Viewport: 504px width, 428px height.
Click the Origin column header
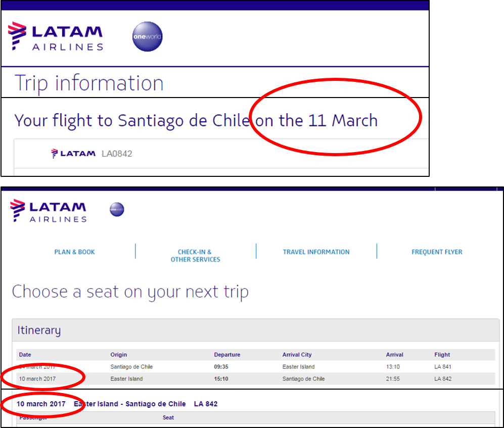click(119, 355)
